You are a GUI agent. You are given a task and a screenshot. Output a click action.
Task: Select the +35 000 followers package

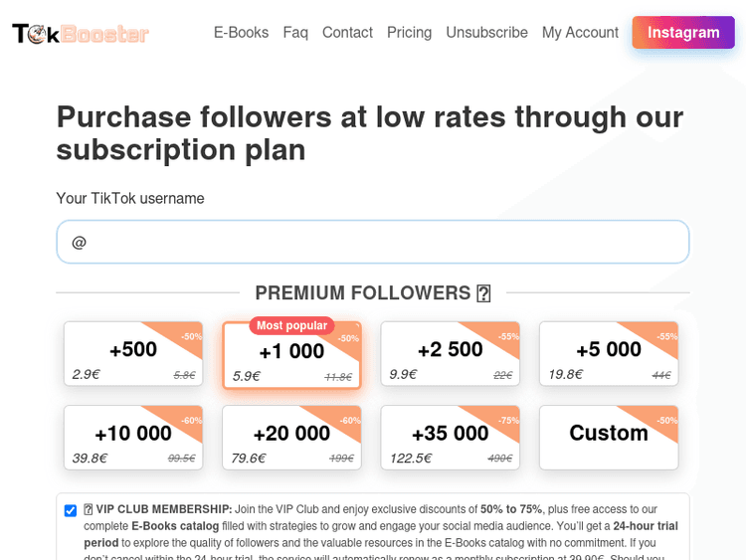tap(450, 438)
